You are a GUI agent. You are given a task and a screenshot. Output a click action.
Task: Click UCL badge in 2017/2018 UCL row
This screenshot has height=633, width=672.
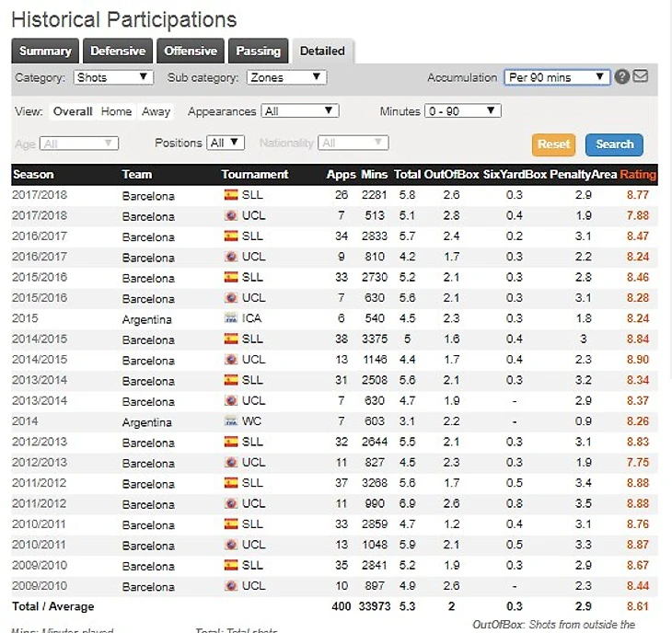click(x=230, y=215)
